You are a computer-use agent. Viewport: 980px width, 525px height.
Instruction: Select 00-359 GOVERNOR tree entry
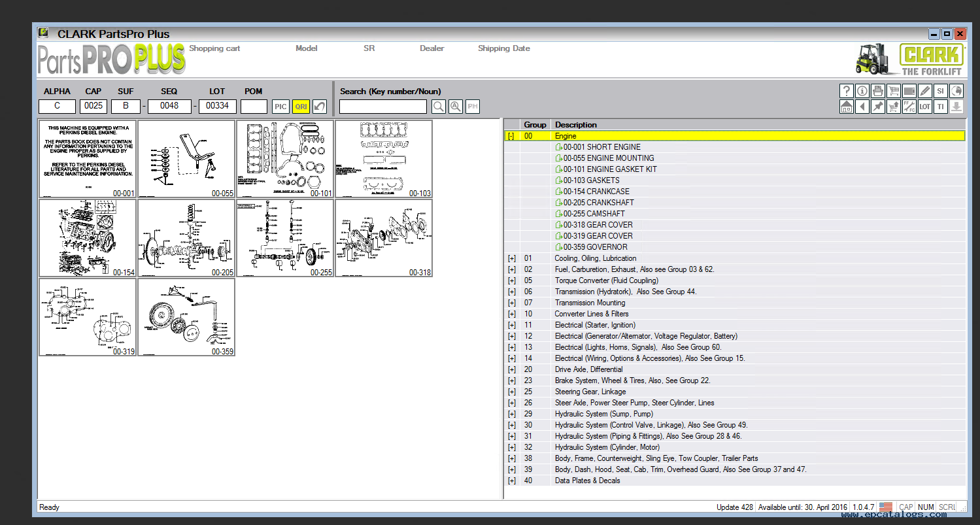(595, 247)
